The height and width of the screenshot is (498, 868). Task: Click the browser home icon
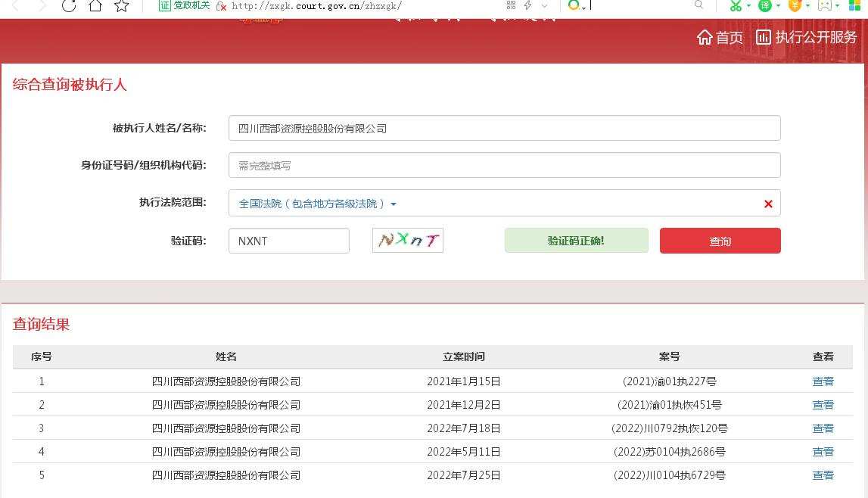pyautogui.click(x=95, y=5)
